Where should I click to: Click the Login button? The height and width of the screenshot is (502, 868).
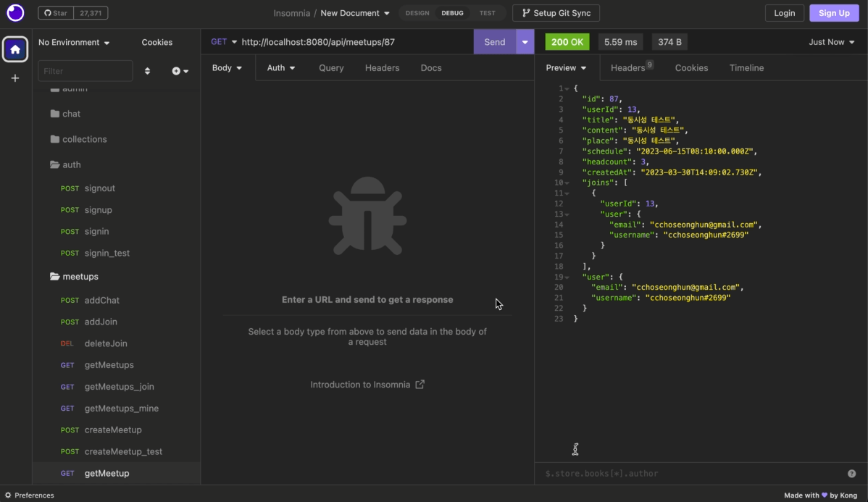tap(785, 13)
